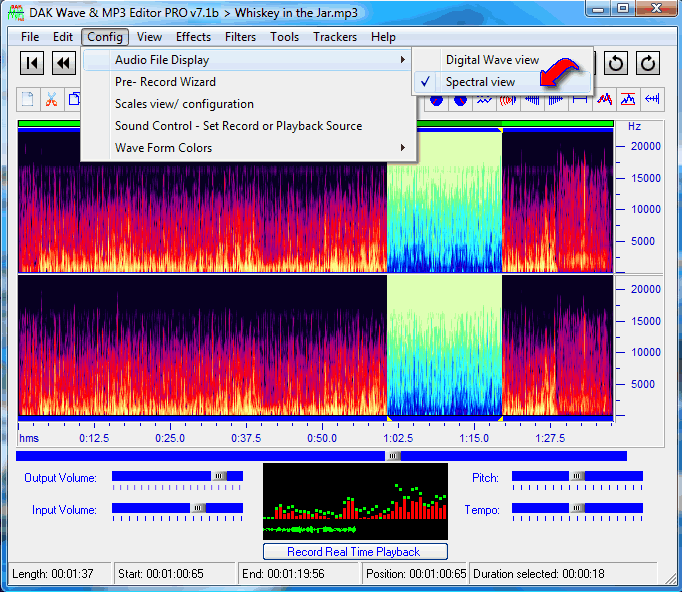Click the Output Volume slider handle
Viewport: 682px width, 592px height.
(x=220, y=476)
